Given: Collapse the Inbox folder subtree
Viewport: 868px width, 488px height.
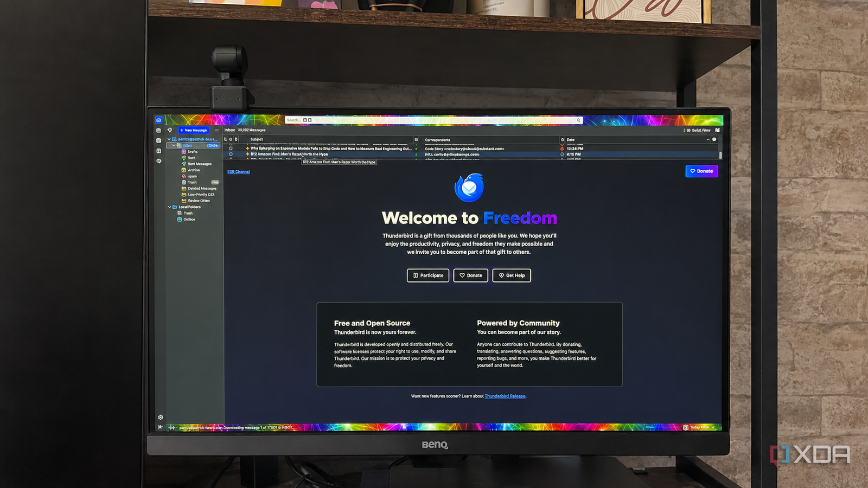Looking at the screenshot, I should click(174, 145).
